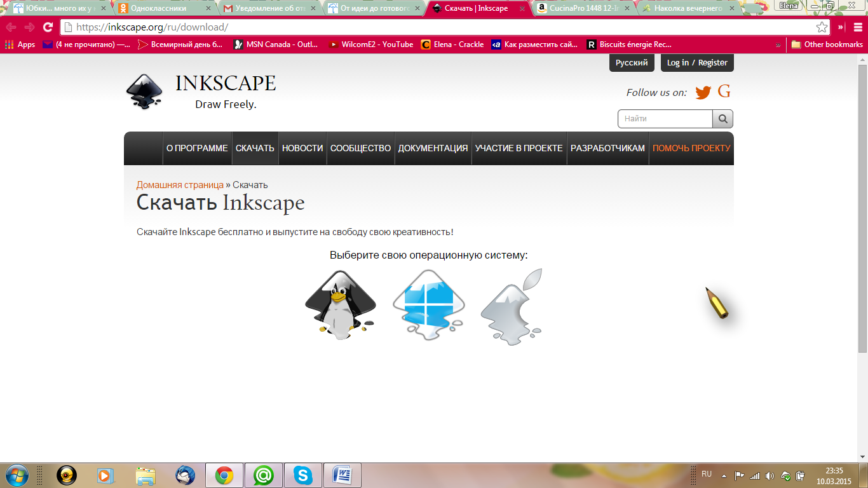Expand the Other bookmarks folder
The image size is (868, 488).
pos(827,44)
